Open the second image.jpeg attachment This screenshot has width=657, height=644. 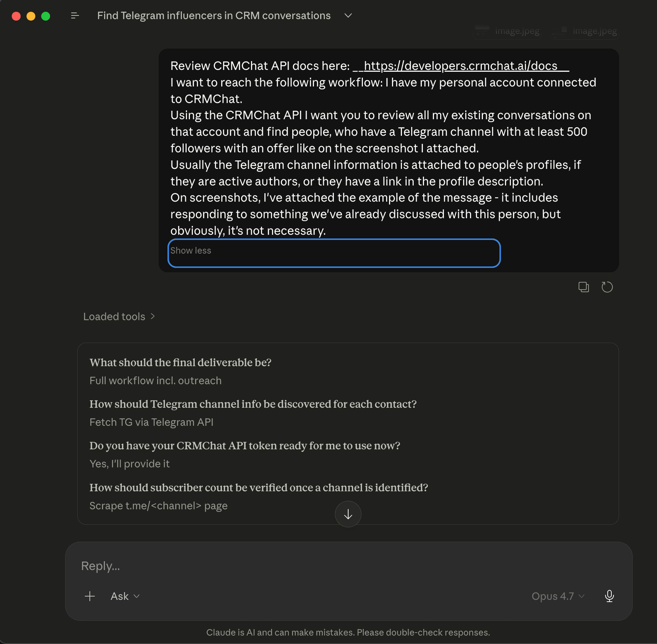pos(585,31)
